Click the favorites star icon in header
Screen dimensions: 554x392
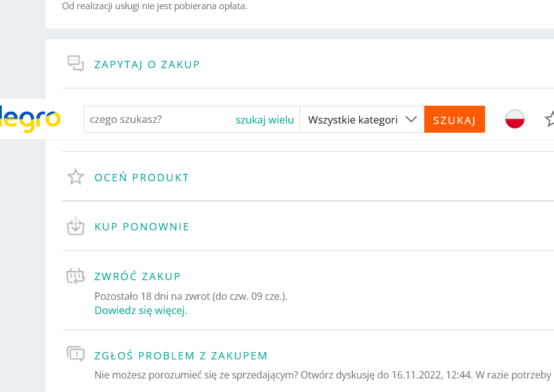point(549,119)
